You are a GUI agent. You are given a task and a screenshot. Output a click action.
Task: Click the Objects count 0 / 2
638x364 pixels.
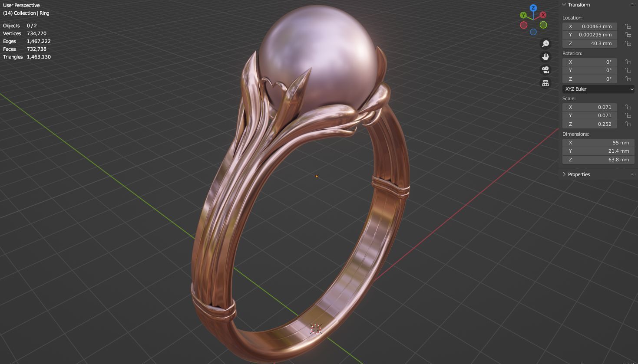pyautogui.click(x=32, y=26)
